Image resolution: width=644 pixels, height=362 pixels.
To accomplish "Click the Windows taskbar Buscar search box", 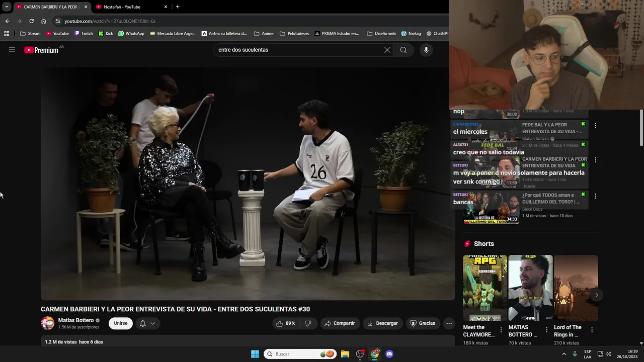I will coord(300,354).
